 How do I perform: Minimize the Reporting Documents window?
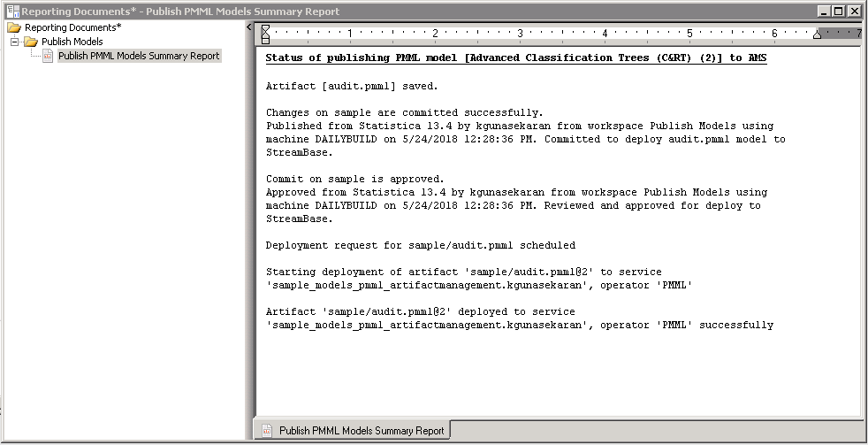click(825, 12)
